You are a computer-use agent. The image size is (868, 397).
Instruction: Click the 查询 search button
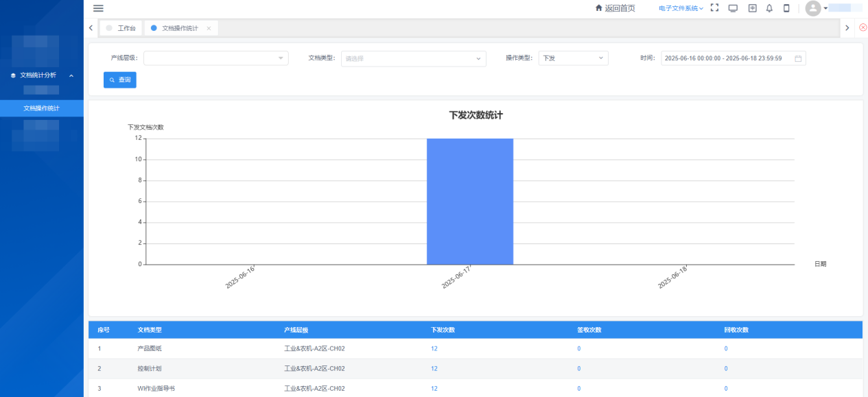(120, 80)
